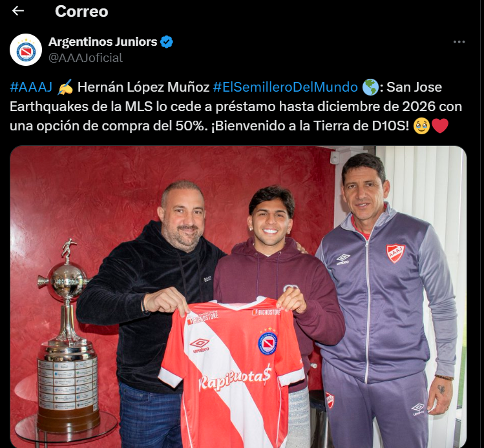Click the teary smile emoji
484x448 pixels.
pos(421,126)
